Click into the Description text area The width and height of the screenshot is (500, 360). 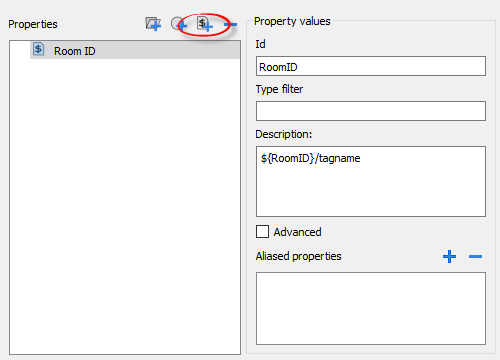371,181
